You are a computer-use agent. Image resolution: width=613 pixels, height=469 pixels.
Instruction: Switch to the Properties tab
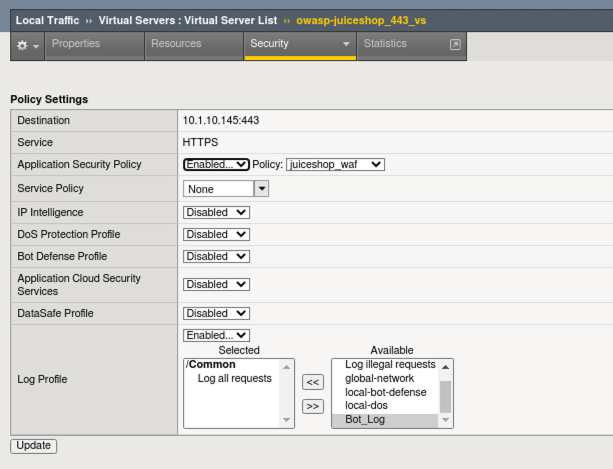pyautogui.click(x=95, y=46)
